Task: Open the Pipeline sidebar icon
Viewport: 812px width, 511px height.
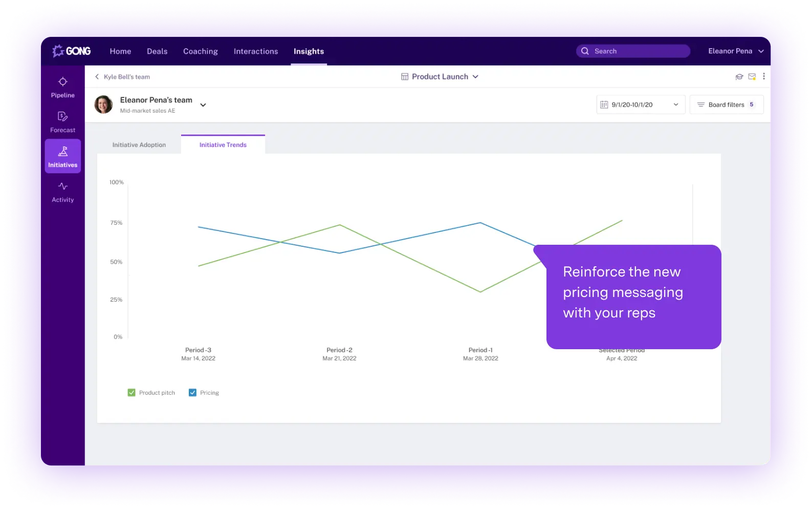Action: point(62,87)
